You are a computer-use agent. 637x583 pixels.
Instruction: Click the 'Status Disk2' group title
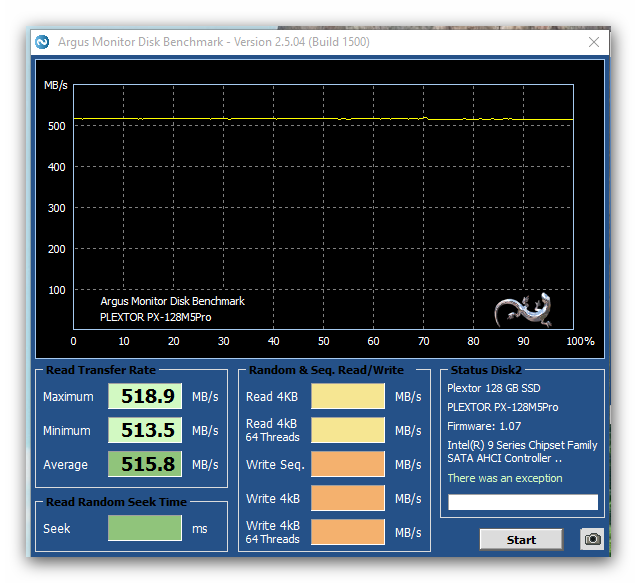pos(486,370)
